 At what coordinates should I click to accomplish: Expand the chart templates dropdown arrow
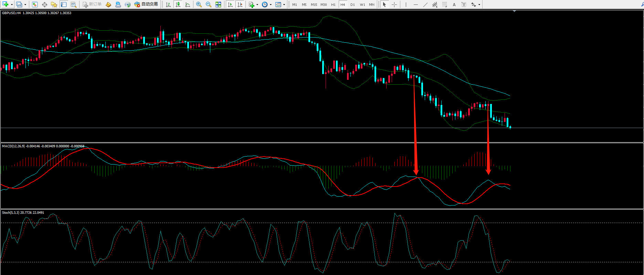pyautogui.click(x=284, y=5)
